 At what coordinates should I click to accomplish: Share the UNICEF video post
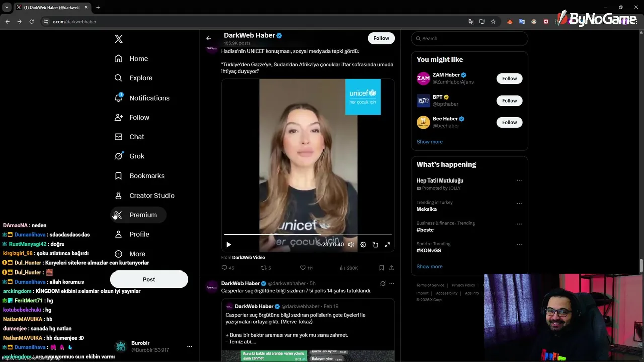(x=392, y=268)
